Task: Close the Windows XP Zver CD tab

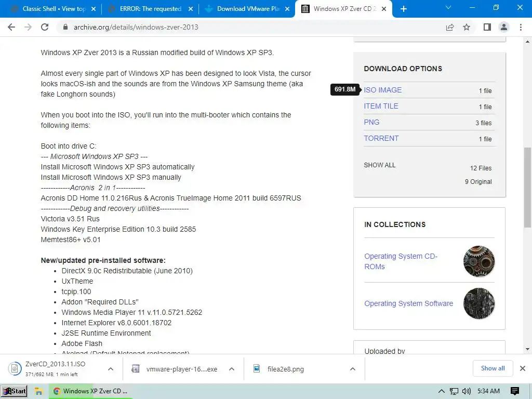Action: pyautogui.click(x=384, y=9)
